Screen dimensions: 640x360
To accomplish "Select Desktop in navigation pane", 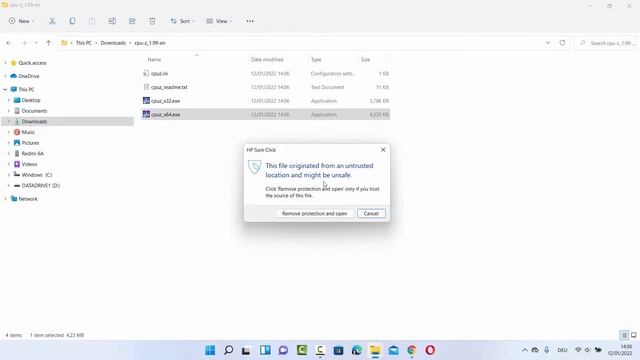I will tap(31, 100).
